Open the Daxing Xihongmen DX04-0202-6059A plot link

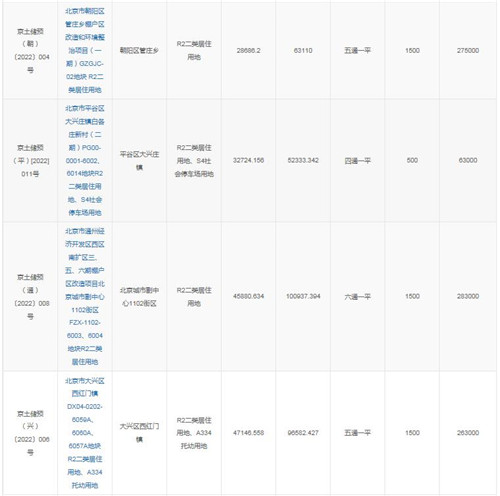[85, 433]
